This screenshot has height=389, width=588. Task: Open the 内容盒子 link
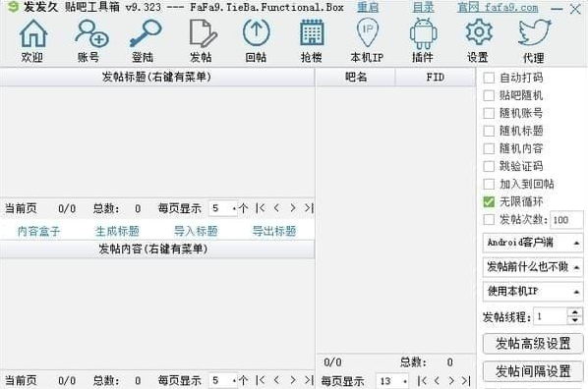point(38,231)
